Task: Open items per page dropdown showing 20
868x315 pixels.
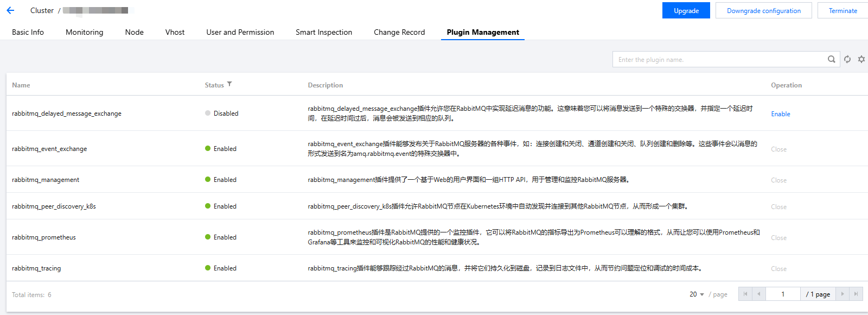Action: coord(697,294)
